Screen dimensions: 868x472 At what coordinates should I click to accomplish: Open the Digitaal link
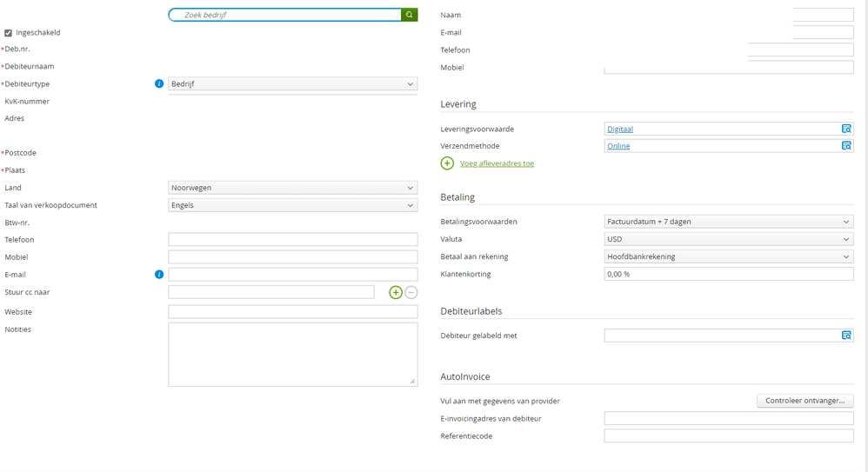[x=620, y=129]
